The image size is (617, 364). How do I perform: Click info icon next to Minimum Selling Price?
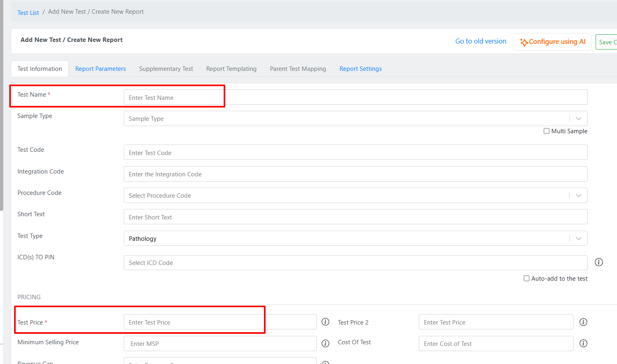326,343
